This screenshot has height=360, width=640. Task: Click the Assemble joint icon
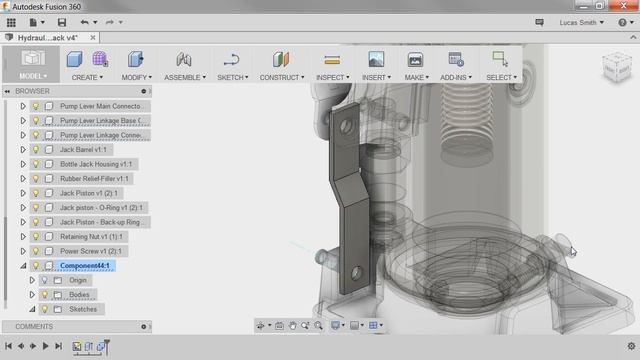coord(184,60)
